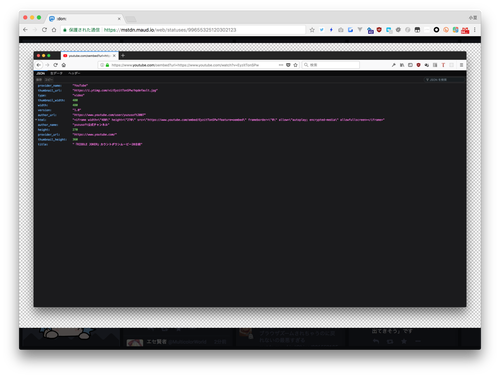Click the i.ytimg.com thumbnail URL value

[x=115, y=90]
